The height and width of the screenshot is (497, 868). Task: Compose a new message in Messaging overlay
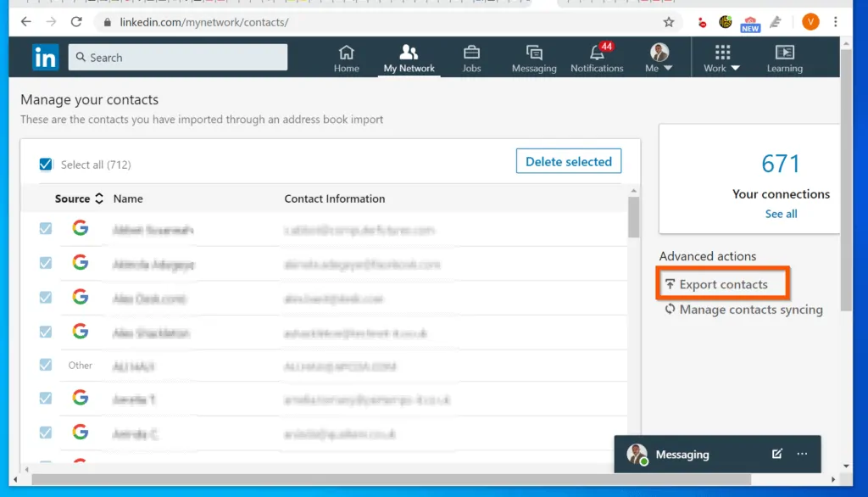point(777,454)
